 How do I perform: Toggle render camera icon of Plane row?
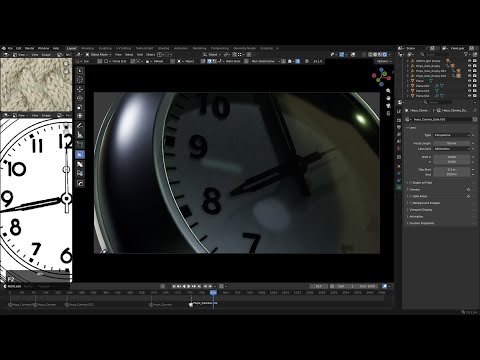point(474,81)
